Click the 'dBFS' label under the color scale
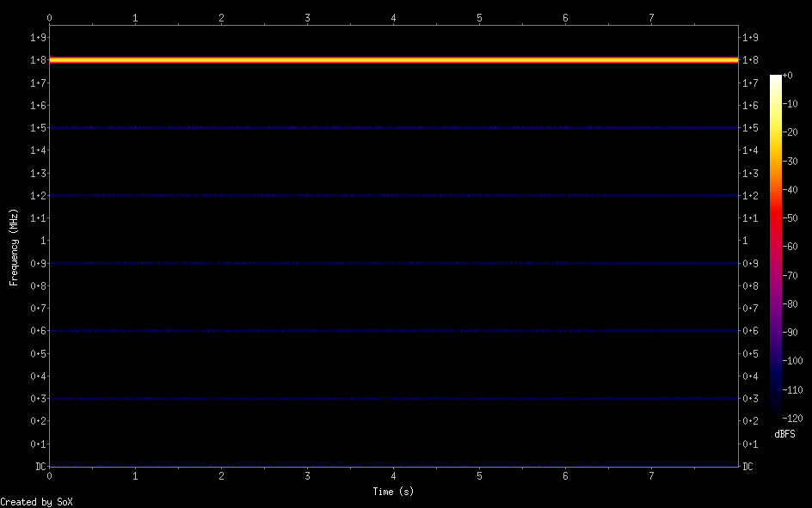Screen dimensions: 812x508 (784, 434)
